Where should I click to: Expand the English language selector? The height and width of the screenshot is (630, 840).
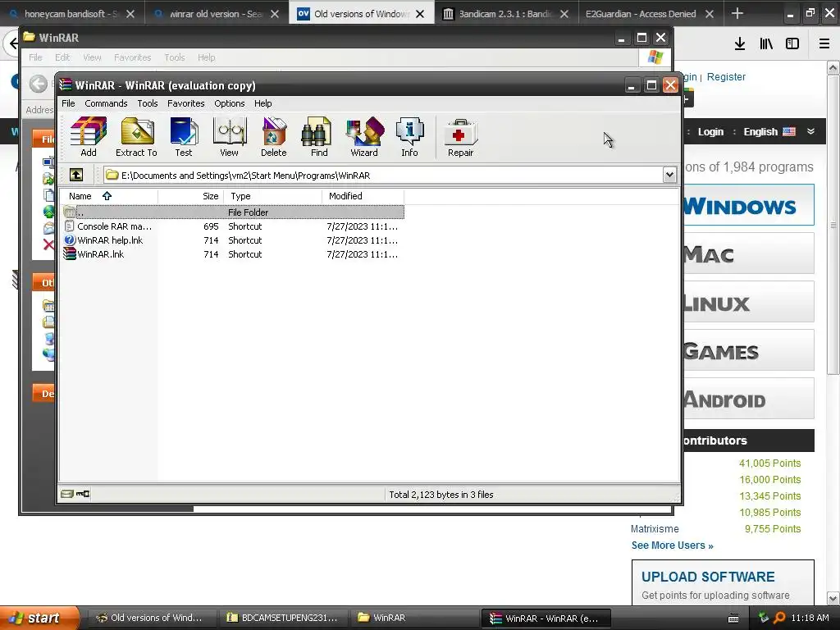coord(769,132)
